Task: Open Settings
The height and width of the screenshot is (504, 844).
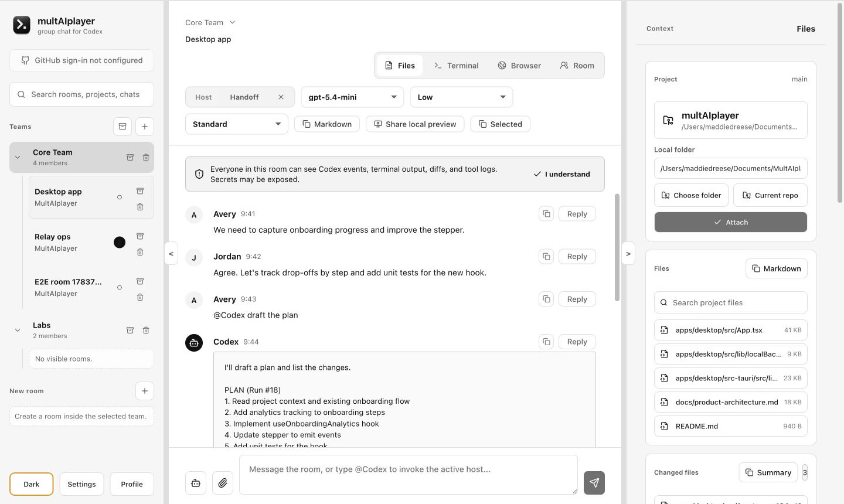Action: click(81, 484)
